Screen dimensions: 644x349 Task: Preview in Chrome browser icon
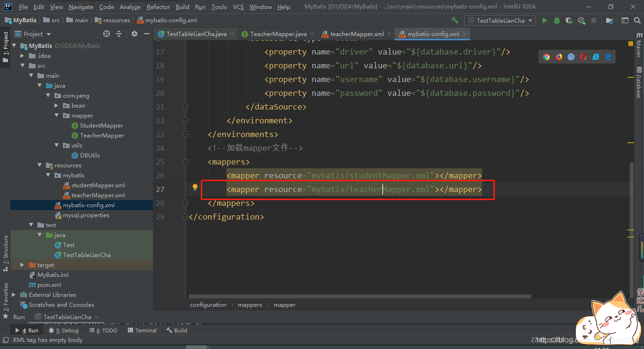tap(546, 57)
